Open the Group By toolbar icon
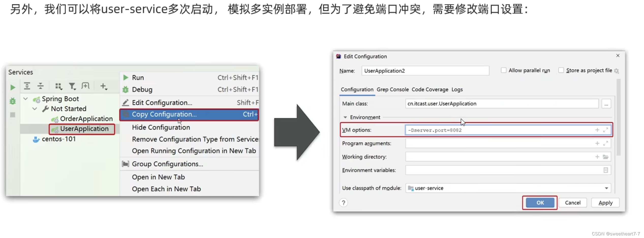The width and height of the screenshot is (644, 238). [x=59, y=86]
